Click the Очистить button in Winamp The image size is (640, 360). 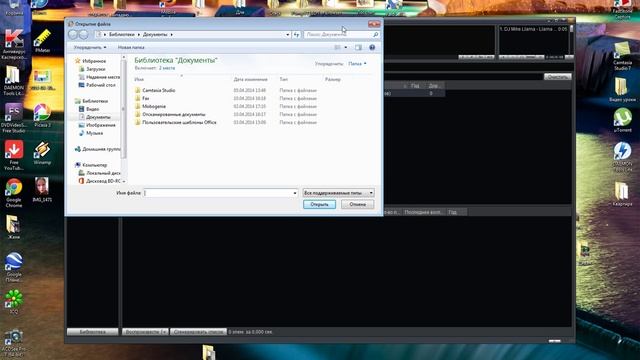(557, 77)
